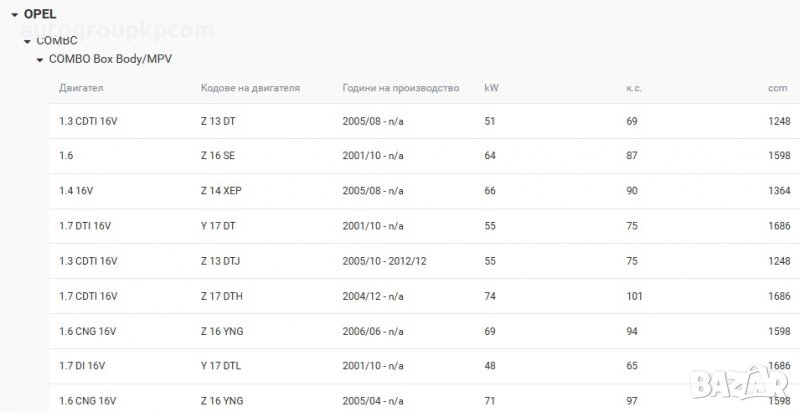The image size is (800, 412).
Task: Click the 1.7 DTI 16V engine cell
Action: click(x=86, y=226)
